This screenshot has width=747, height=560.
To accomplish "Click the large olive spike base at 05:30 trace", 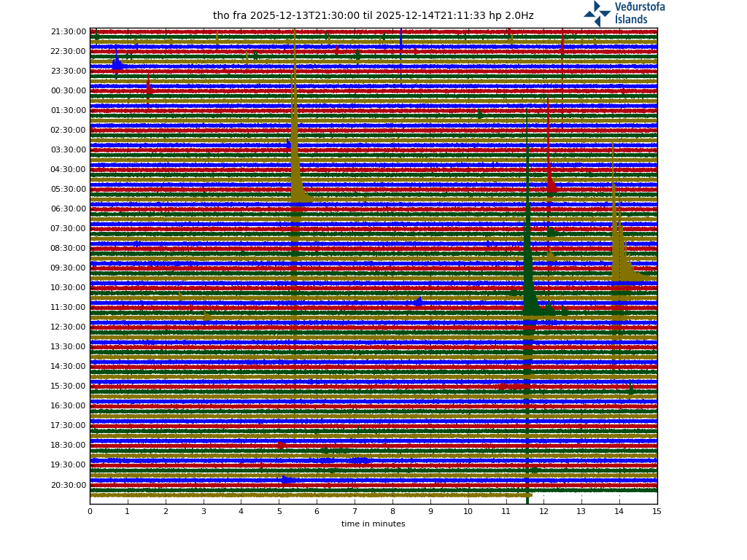I will [x=298, y=192].
